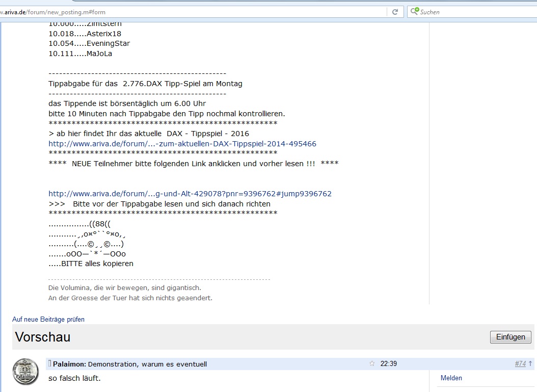Click signature line 'An der Groesse der Tuer'
Image resolution: width=537 pixels, height=392 pixels.
point(130,298)
